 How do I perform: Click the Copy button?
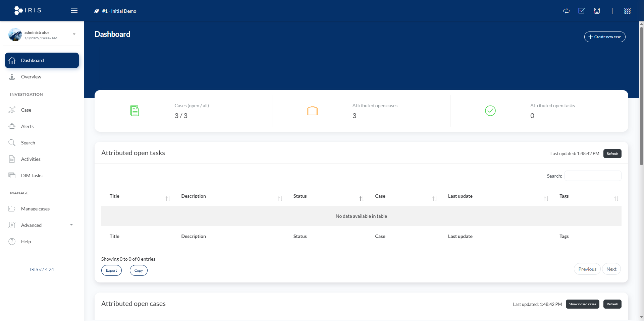click(x=139, y=270)
